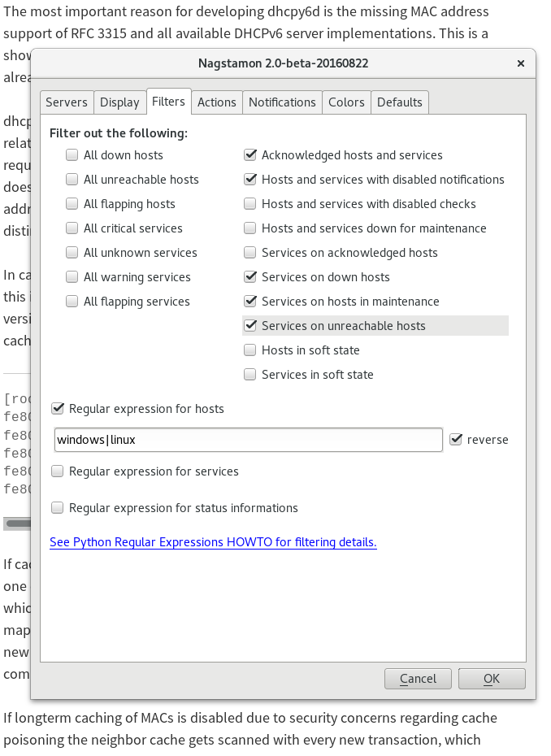
Task: Close the Nagstamon settings dialog
Action: point(520,63)
